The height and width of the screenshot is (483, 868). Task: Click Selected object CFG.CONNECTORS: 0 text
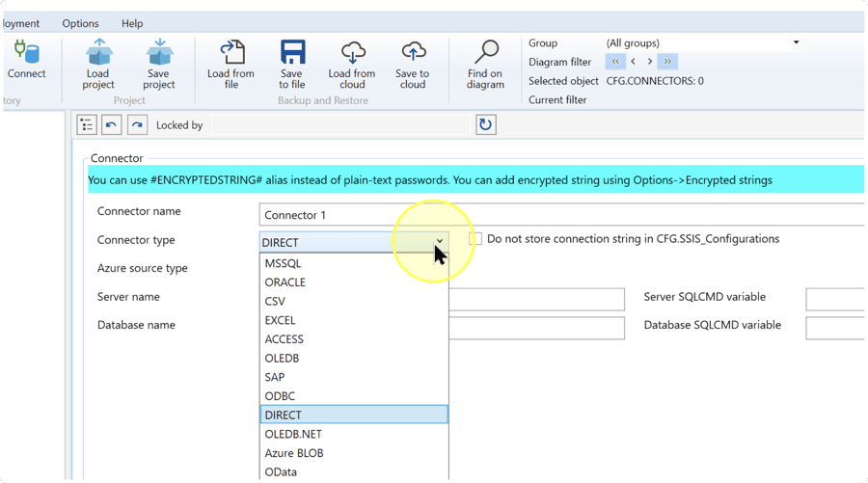tap(655, 81)
